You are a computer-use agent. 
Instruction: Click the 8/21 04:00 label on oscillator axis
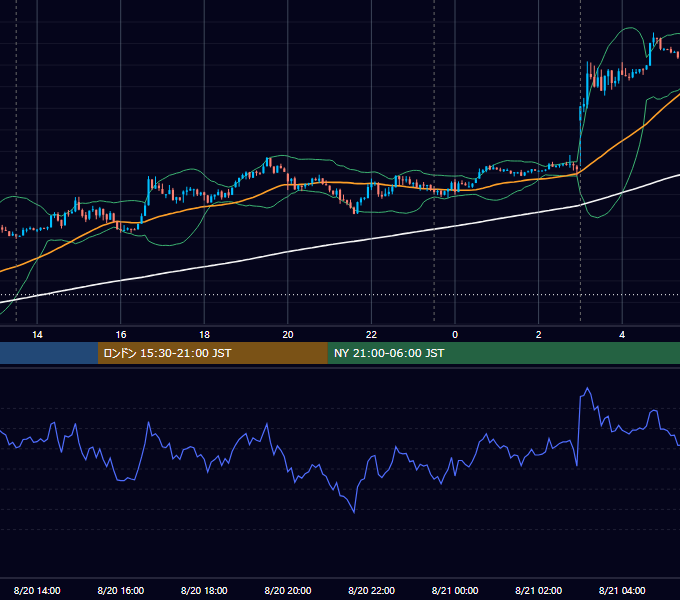[622, 590]
